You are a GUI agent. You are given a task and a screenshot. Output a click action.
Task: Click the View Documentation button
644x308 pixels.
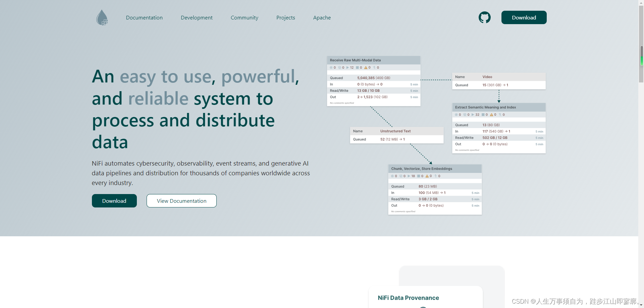pyautogui.click(x=181, y=201)
